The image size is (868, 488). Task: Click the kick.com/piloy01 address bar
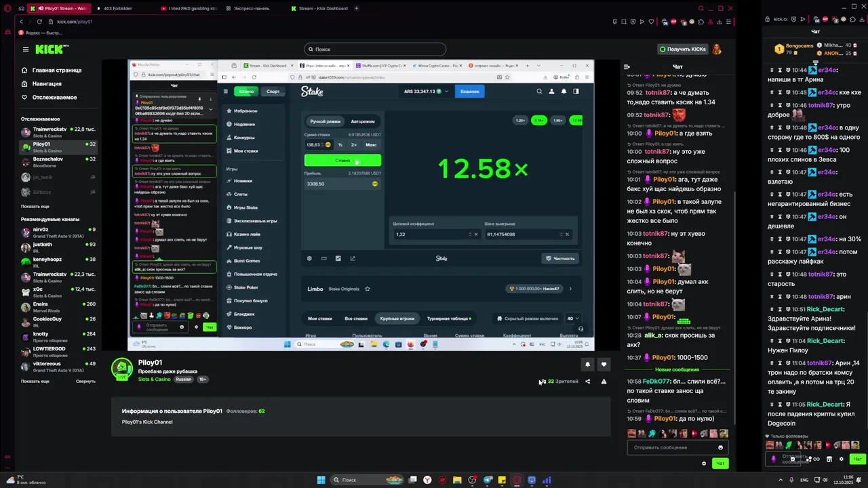coord(75,22)
